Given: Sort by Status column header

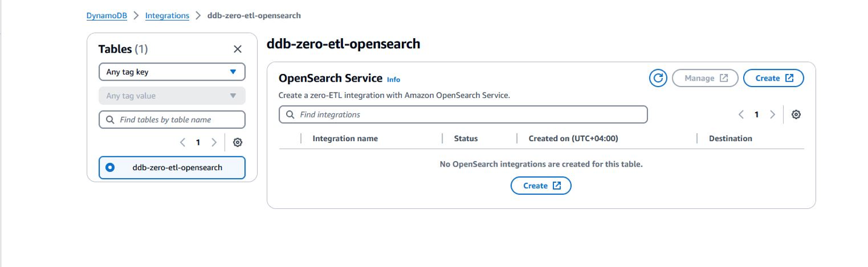Looking at the screenshot, I should (466, 139).
